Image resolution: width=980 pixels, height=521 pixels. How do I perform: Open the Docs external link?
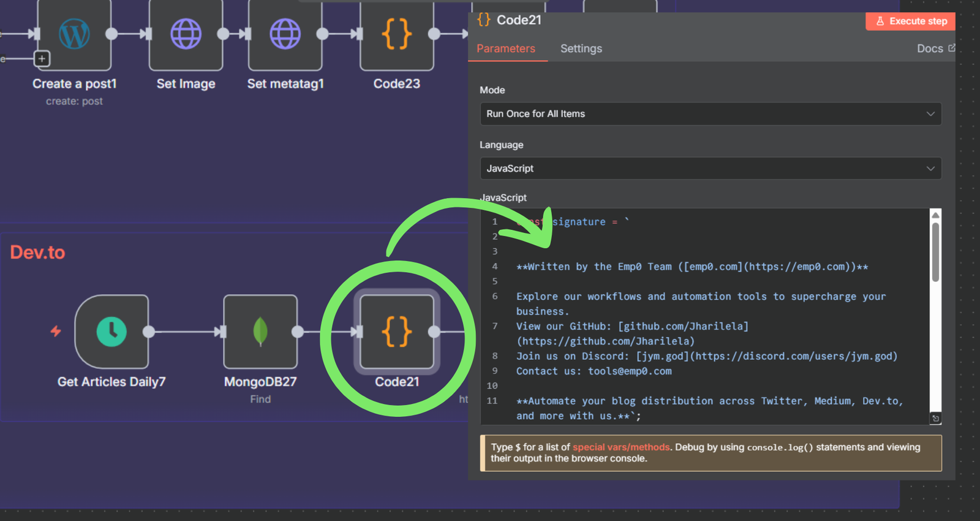pyautogui.click(x=935, y=48)
